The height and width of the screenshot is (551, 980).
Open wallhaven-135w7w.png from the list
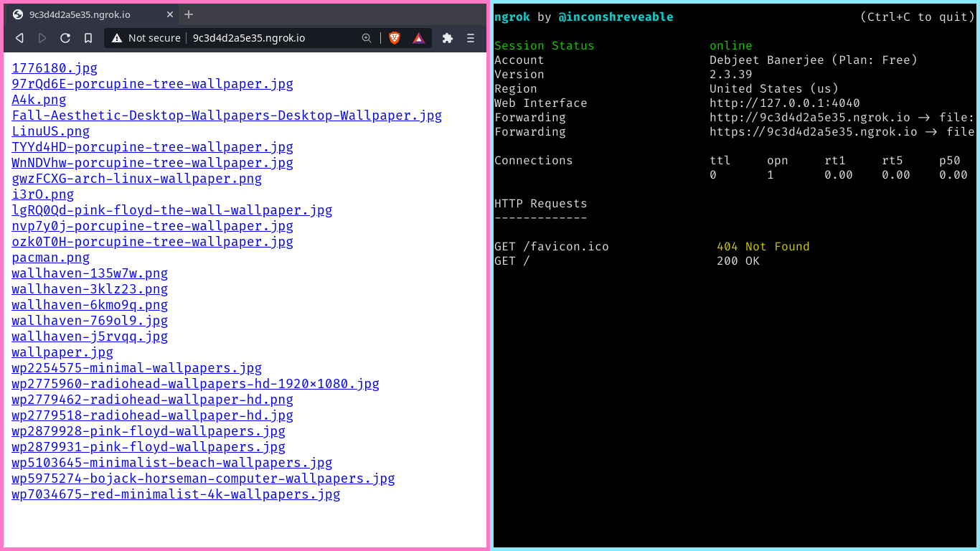[x=89, y=273]
